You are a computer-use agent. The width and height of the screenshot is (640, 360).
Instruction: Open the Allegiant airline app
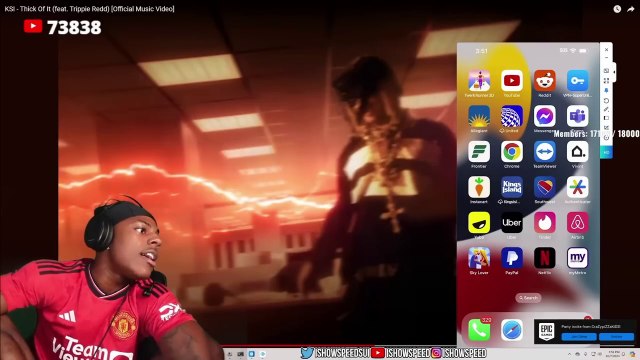coord(479,116)
